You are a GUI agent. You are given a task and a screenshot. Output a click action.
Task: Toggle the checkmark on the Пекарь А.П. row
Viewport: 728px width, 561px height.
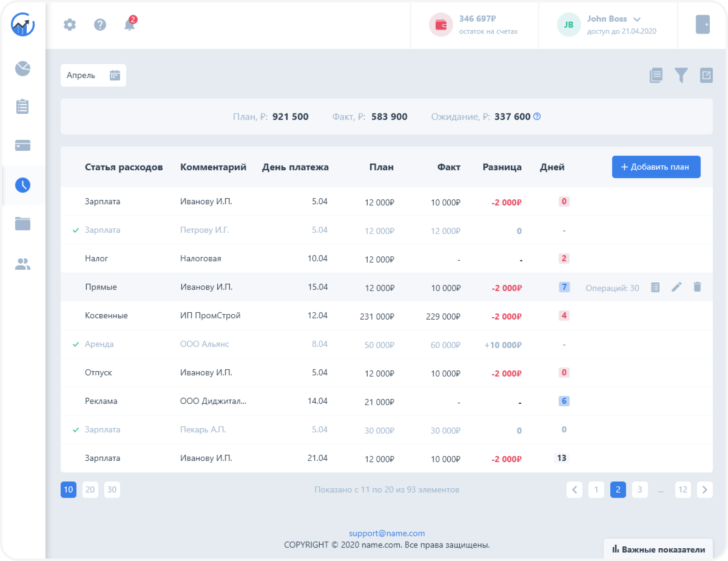[76, 430]
